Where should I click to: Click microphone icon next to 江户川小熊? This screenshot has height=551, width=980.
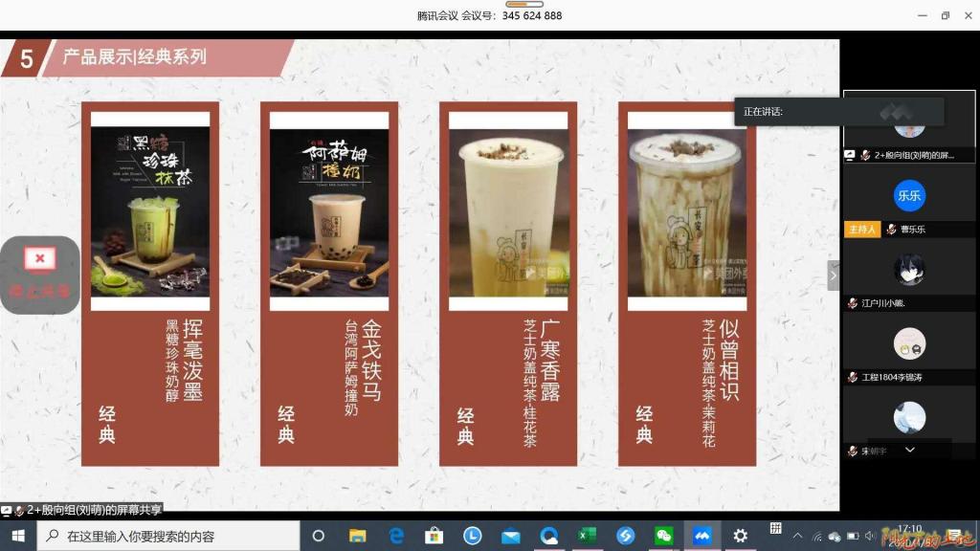click(x=852, y=303)
